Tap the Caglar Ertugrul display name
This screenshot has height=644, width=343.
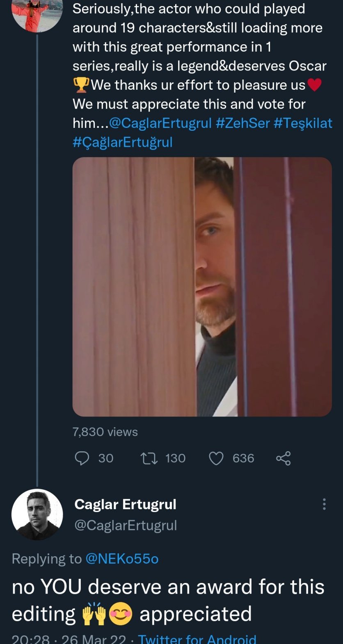click(x=125, y=504)
